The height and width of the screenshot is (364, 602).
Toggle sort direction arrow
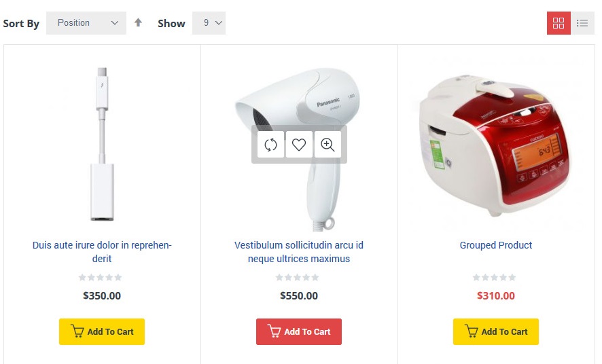coord(138,22)
